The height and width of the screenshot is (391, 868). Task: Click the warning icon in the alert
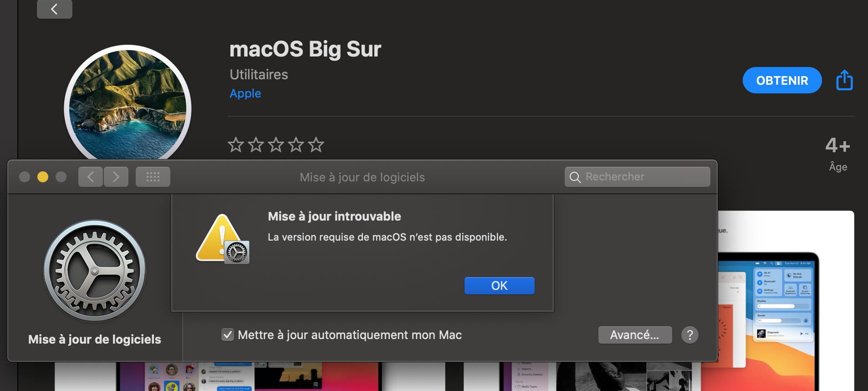tap(223, 239)
